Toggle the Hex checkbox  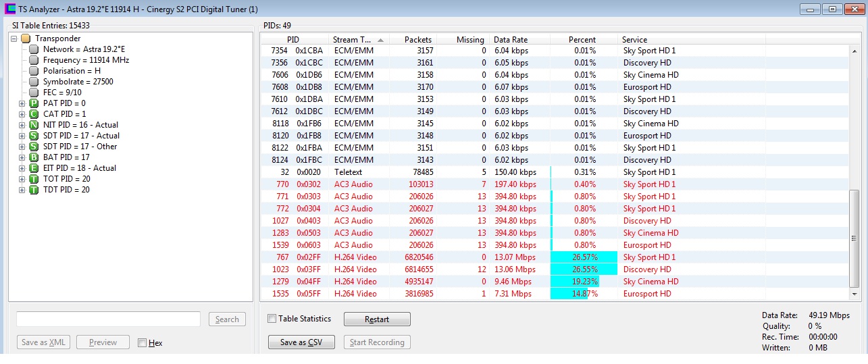(142, 343)
